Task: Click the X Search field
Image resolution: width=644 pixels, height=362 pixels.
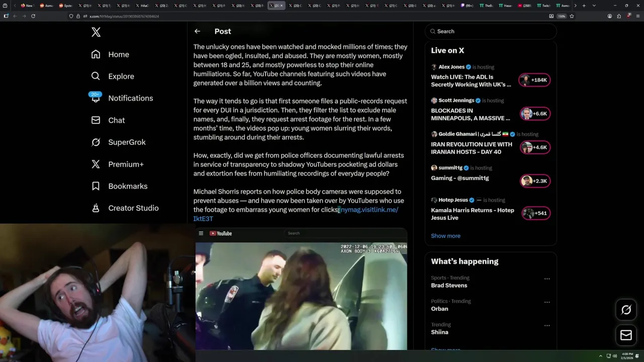Action: (491, 31)
